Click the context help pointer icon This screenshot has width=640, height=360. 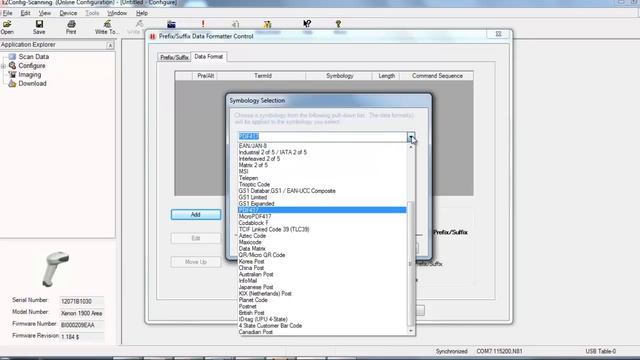pyautogui.click(x=307, y=24)
